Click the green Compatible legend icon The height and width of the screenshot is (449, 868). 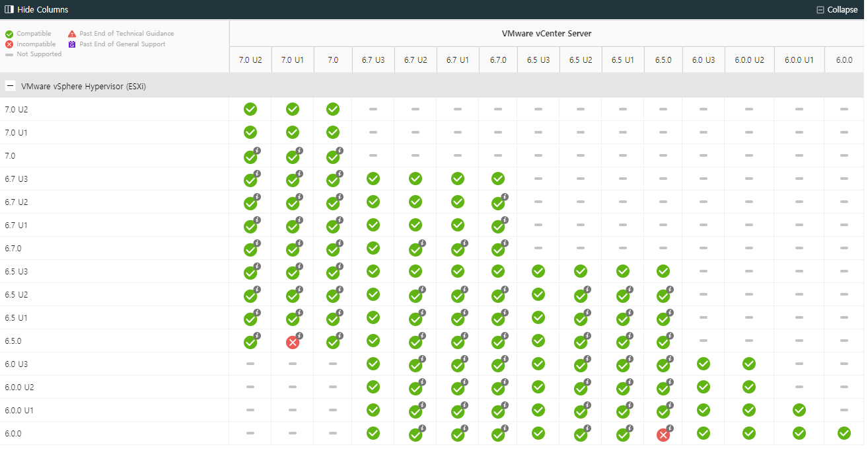click(9, 34)
